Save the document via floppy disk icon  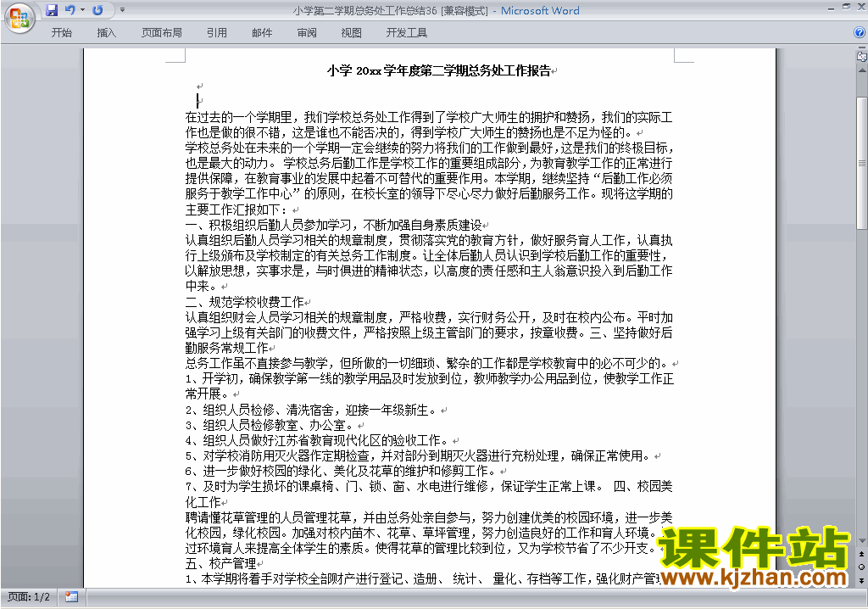tap(52, 10)
